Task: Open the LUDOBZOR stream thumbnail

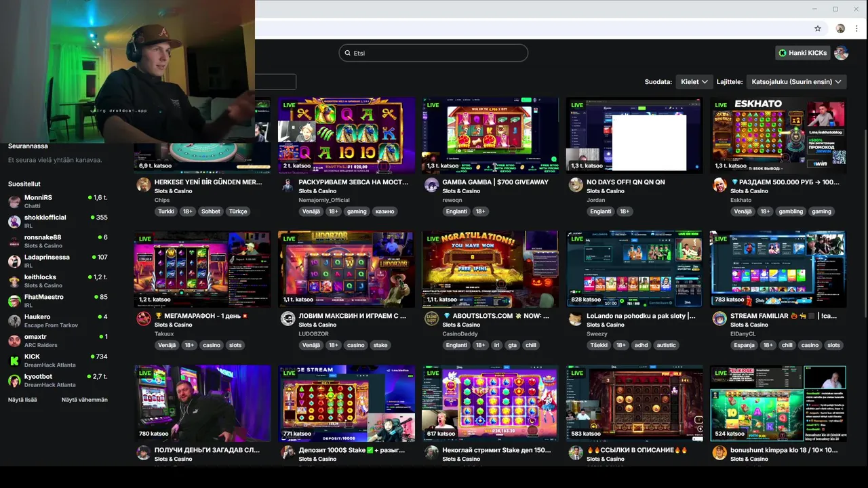Action: click(x=347, y=269)
